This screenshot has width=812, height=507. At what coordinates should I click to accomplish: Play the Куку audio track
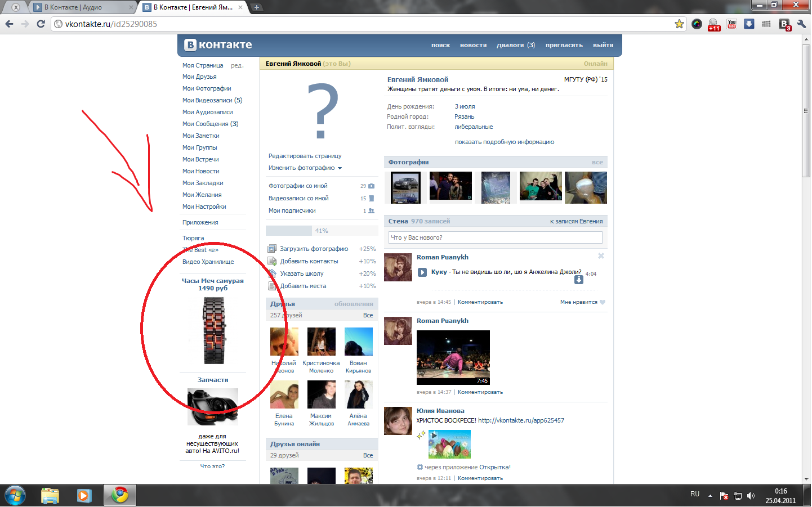[422, 272]
